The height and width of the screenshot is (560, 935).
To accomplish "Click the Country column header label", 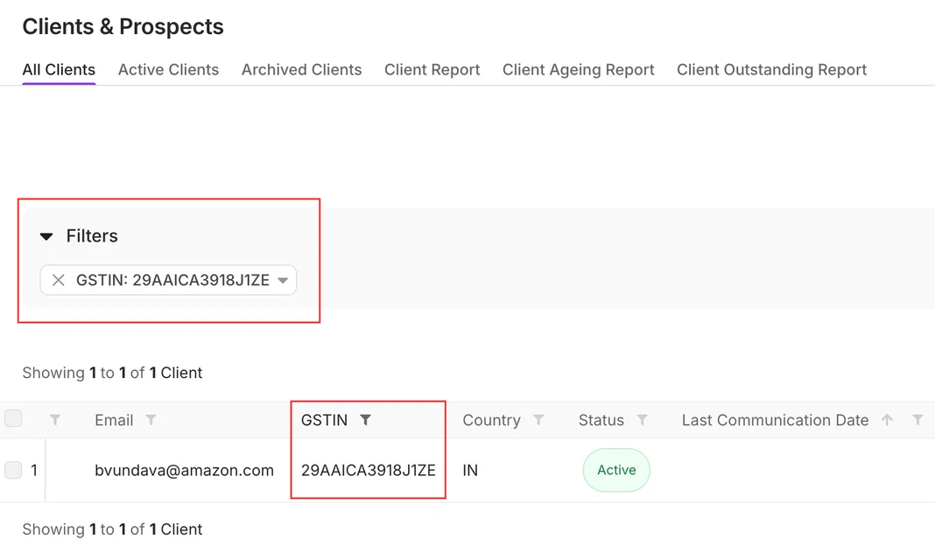I will click(x=492, y=420).
